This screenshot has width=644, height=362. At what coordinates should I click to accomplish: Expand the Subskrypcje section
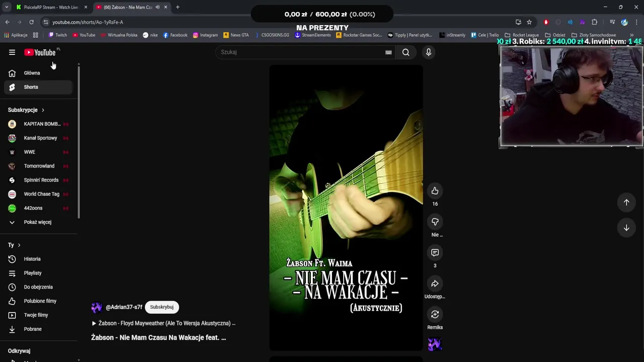pos(26,110)
